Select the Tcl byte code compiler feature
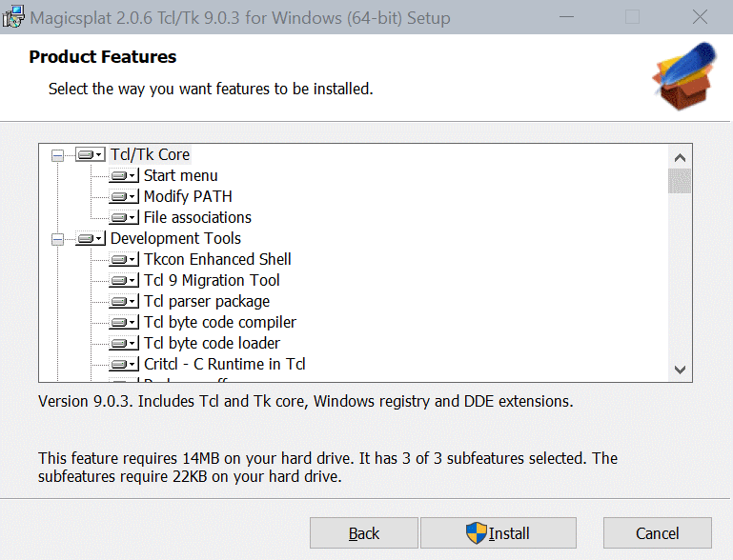 point(220,322)
